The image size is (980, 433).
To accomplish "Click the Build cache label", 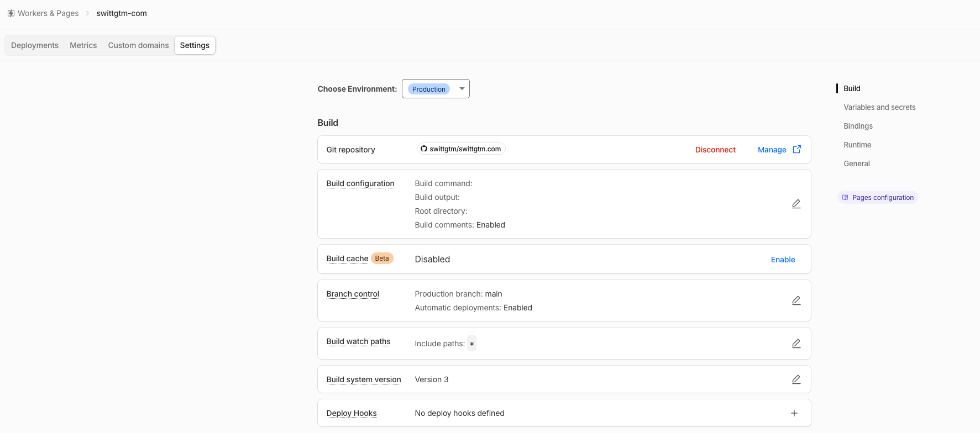I will pyautogui.click(x=347, y=258).
